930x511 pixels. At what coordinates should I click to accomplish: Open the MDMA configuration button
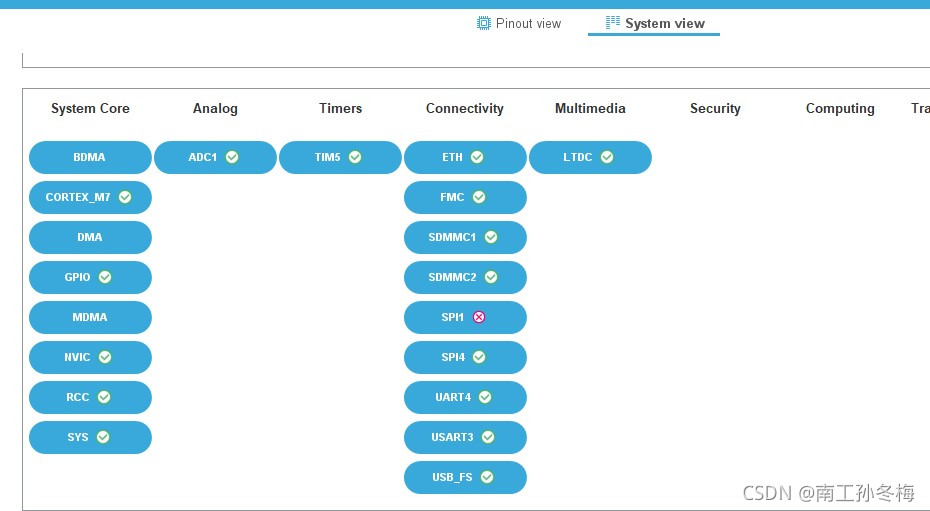[90, 317]
